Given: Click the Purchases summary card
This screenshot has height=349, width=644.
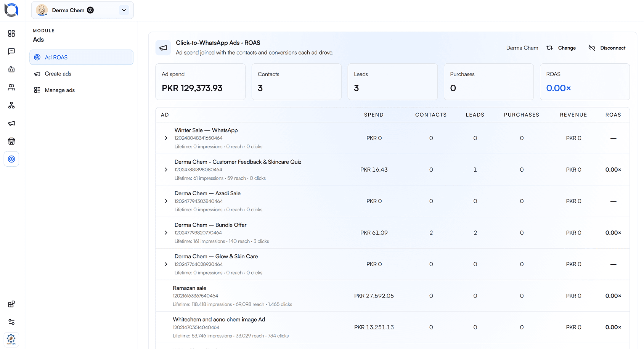Looking at the screenshot, I should click(x=489, y=82).
